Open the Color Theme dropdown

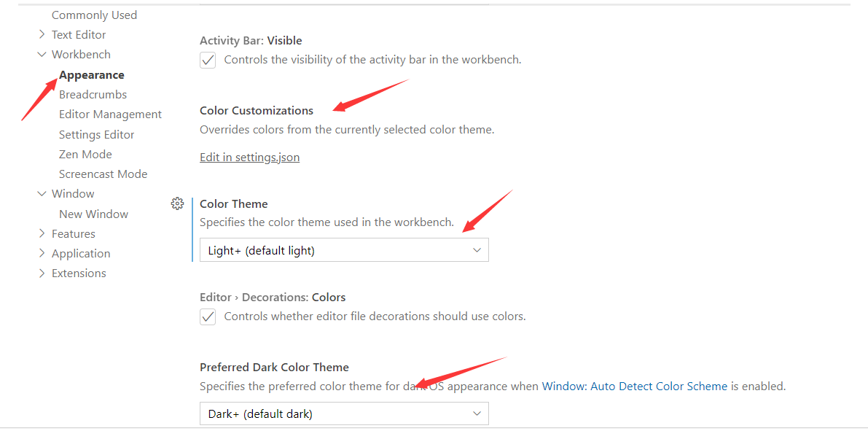344,249
